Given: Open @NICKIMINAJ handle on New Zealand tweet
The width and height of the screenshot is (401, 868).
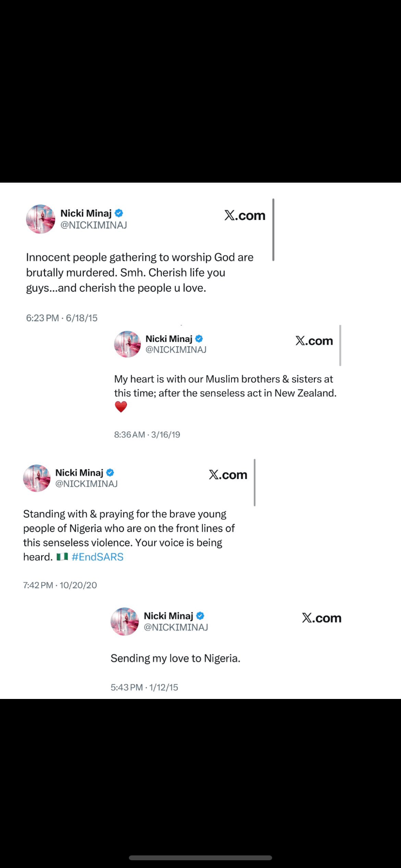Looking at the screenshot, I should click(176, 350).
